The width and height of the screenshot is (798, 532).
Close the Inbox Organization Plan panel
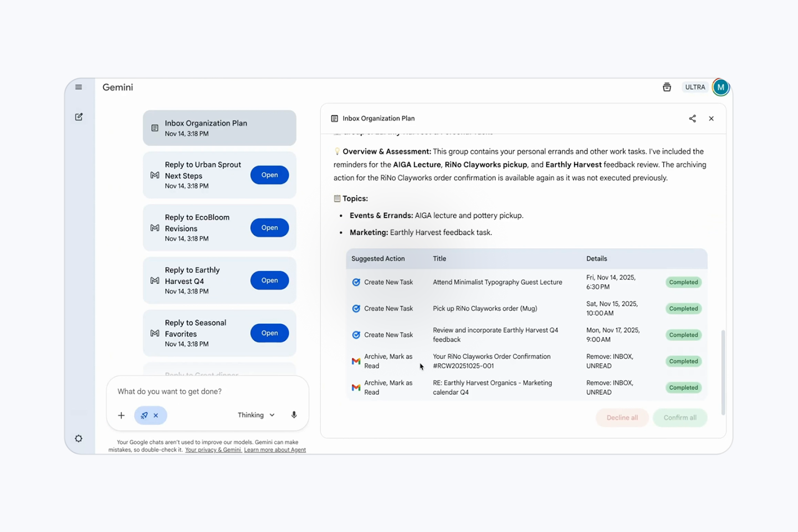point(711,119)
